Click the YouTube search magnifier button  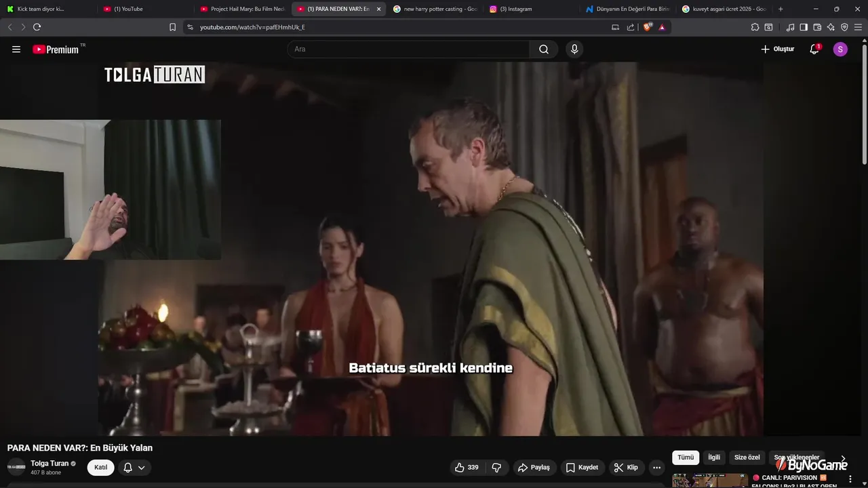544,49
